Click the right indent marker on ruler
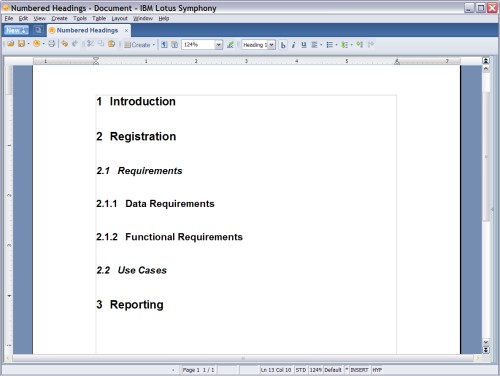The height and width of the screenshot is (376, 500). pyautogui.click(x=397, y=61)
